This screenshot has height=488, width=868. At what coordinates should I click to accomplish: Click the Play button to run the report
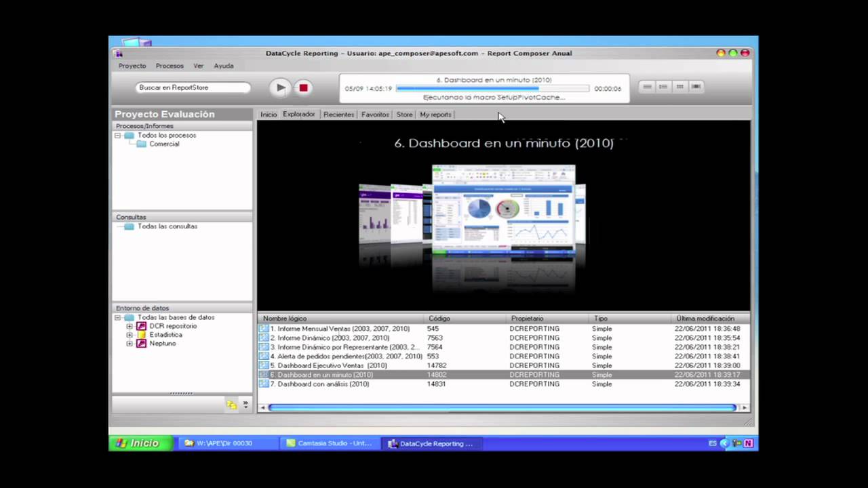click(x=280, y=87)
